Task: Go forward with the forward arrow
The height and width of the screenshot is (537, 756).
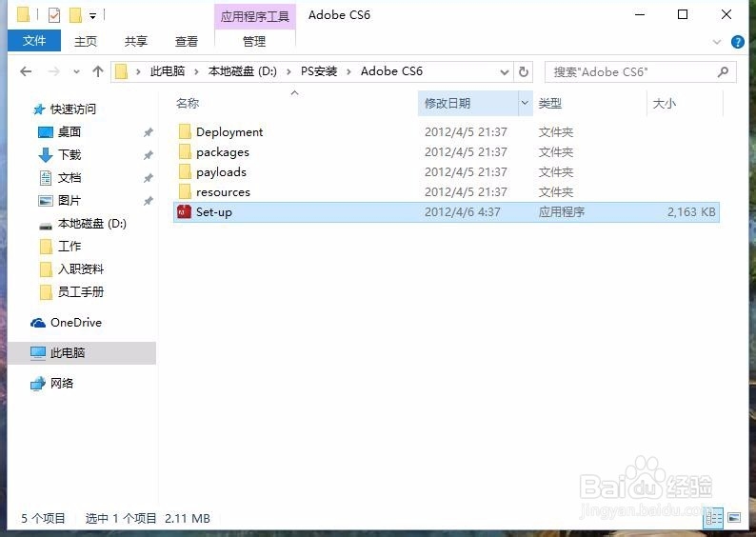Action: click(x=53, y=71)
